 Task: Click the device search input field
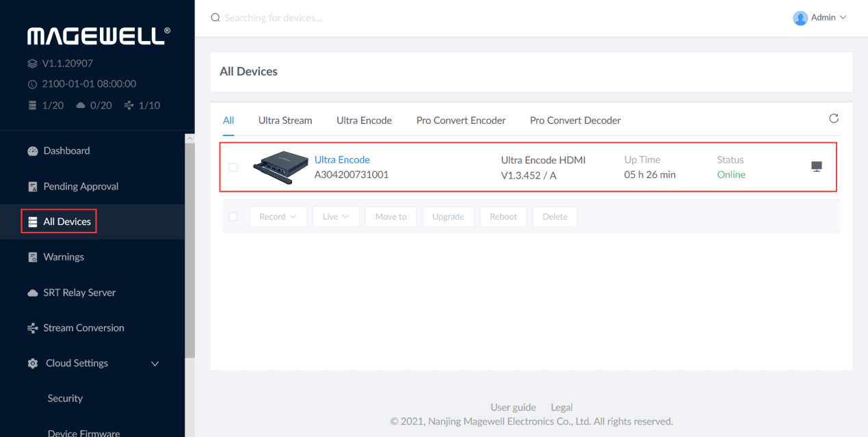click(342, 18)
